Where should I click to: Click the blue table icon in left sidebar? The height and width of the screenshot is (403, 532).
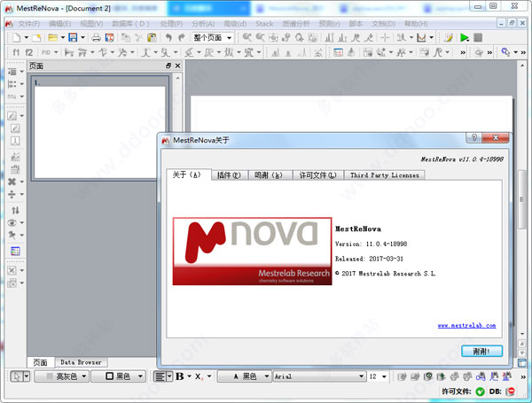click(15, 252)
